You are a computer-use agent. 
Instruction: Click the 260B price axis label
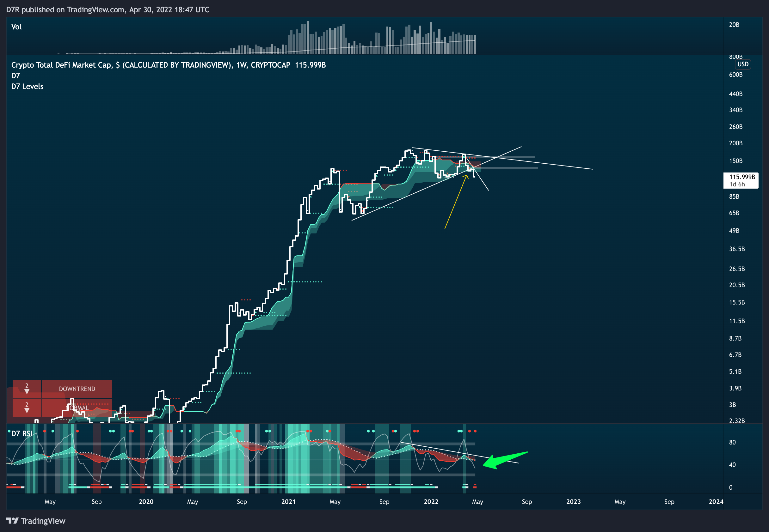(x=735, y=127)
